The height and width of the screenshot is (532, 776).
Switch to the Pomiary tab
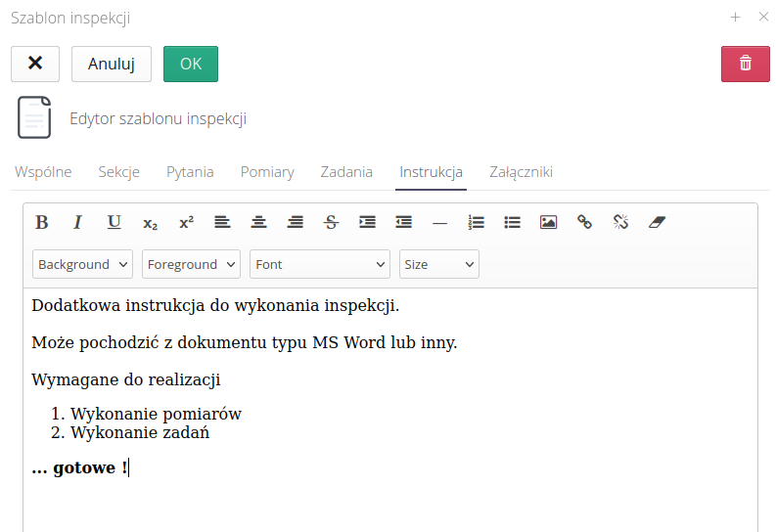pos(267,172)
